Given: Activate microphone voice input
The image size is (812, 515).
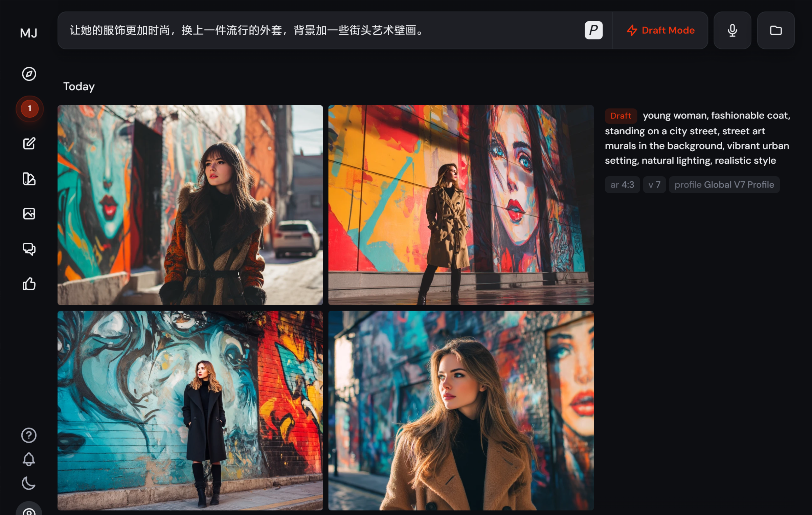Looking at the screenshot, I should (x=732, y=30).
